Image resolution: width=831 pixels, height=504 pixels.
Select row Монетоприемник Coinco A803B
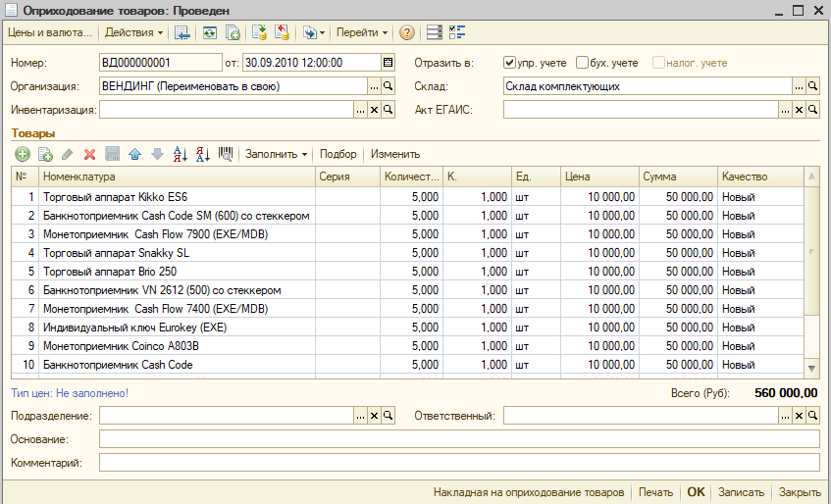click(407, 346)
